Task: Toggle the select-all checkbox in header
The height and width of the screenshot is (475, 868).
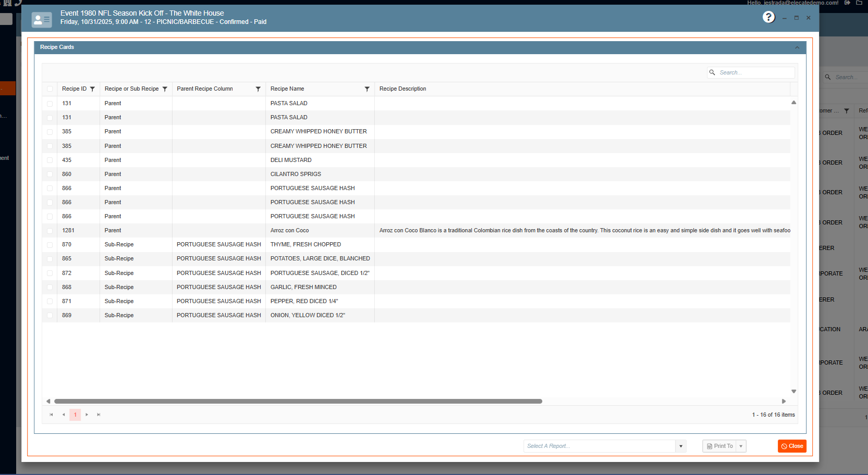Action: (50, 89)
